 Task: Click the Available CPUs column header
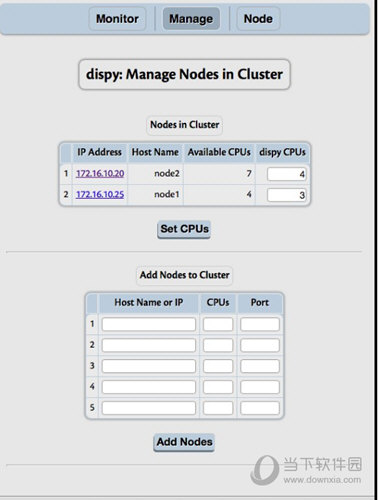(219, 152)
